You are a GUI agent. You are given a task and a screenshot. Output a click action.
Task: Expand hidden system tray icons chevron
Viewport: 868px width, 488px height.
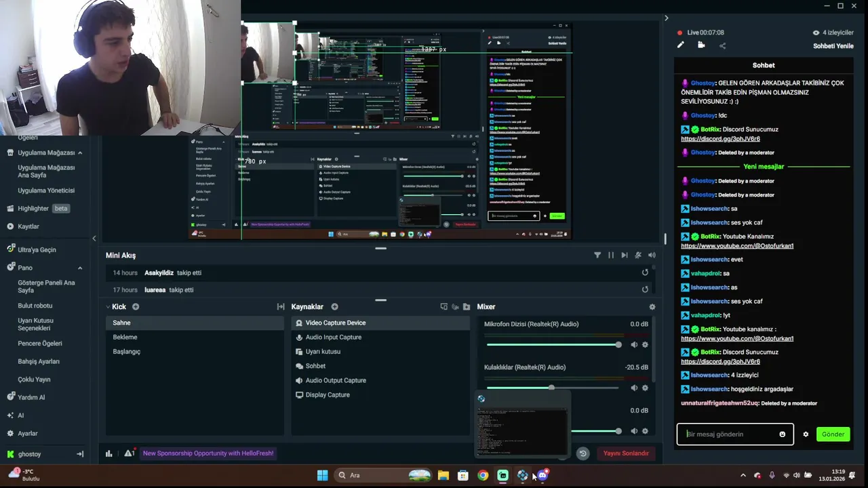743,475
